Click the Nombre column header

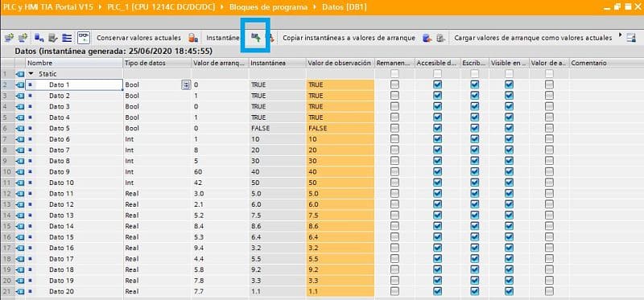coord(74,64)
